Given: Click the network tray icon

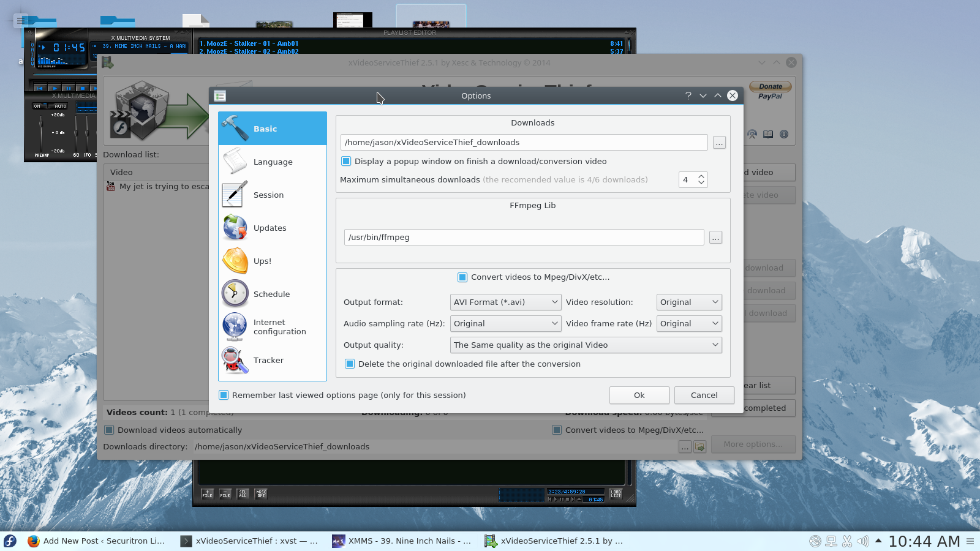Looking at the screenshot, I should click(x=831, y=541).
